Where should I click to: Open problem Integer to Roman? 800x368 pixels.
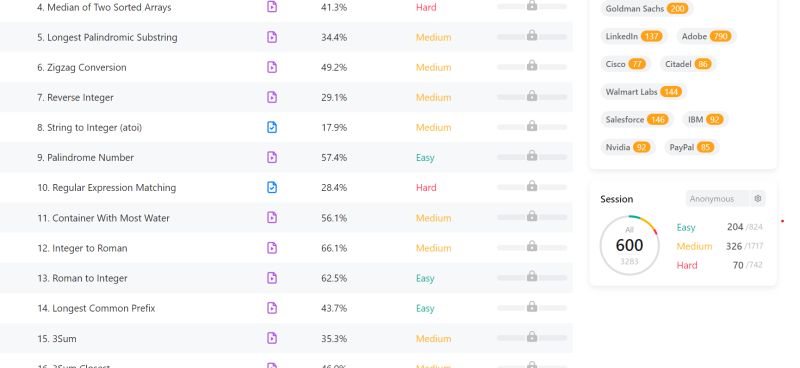pyautogui.click(x=82, y=248)
